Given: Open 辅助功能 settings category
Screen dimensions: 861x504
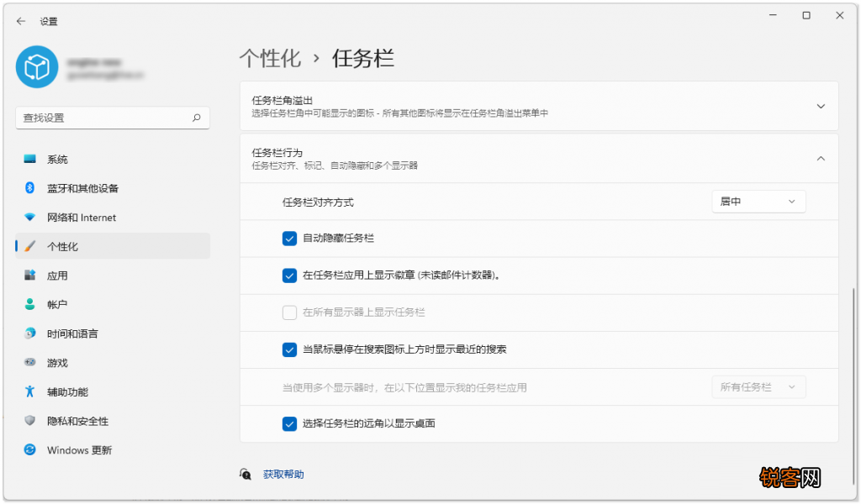Looking at the screenshot, I should click(x=113, y=391).
